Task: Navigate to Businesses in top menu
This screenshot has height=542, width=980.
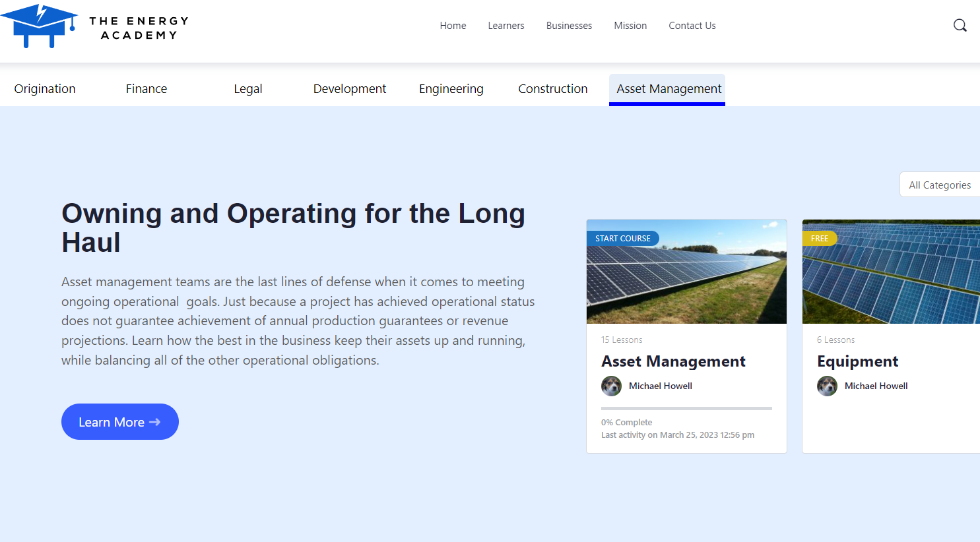Action: click(569, 26)
